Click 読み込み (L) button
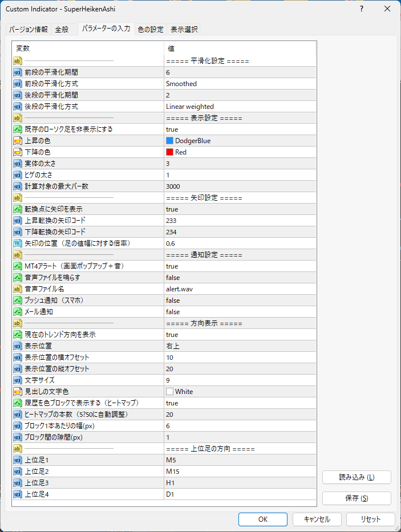Screen dimensions: 401x532 pyautogui.click(x=357, y=477)
